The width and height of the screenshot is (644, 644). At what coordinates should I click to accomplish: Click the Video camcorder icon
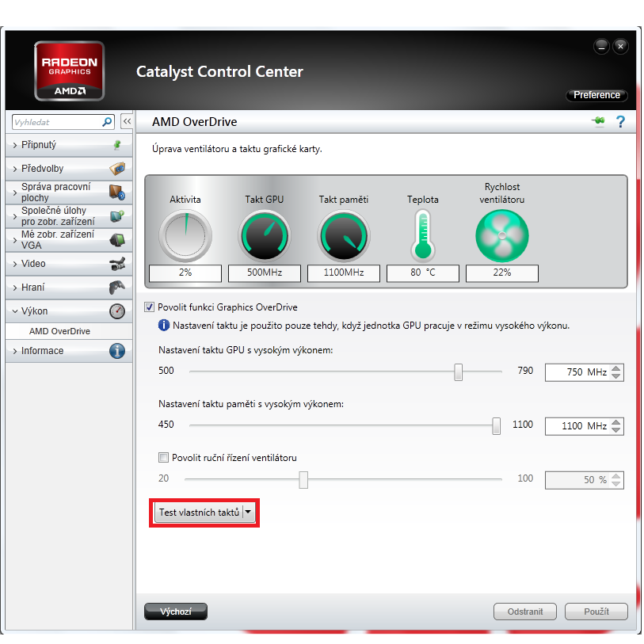click(x=117, y=264)
